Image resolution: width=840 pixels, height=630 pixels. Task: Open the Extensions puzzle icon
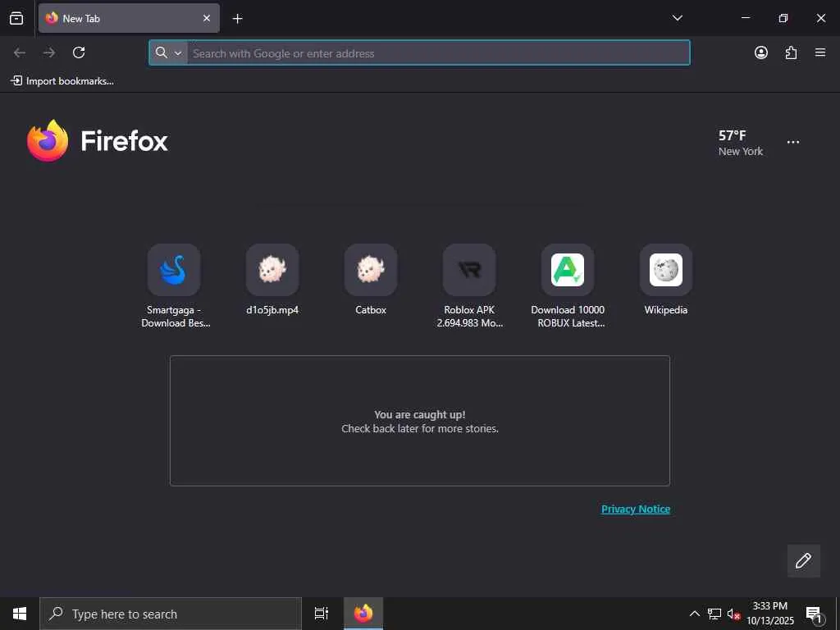point(791,52)
